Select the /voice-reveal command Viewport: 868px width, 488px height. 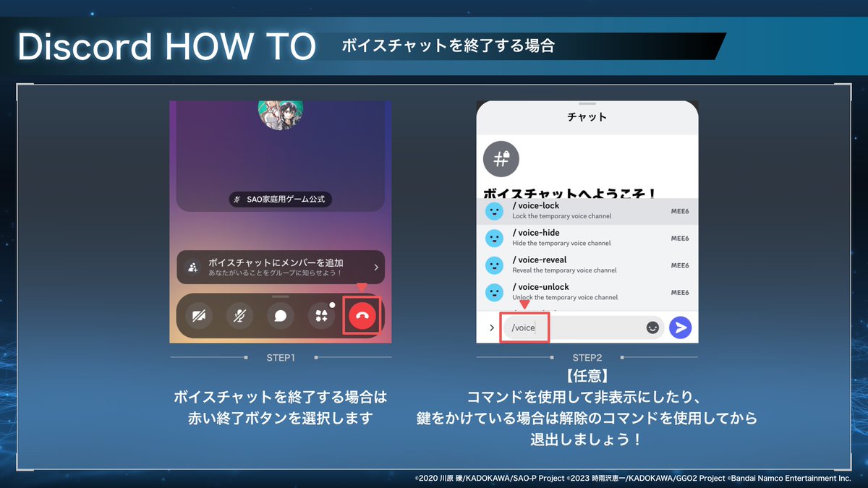587,265
